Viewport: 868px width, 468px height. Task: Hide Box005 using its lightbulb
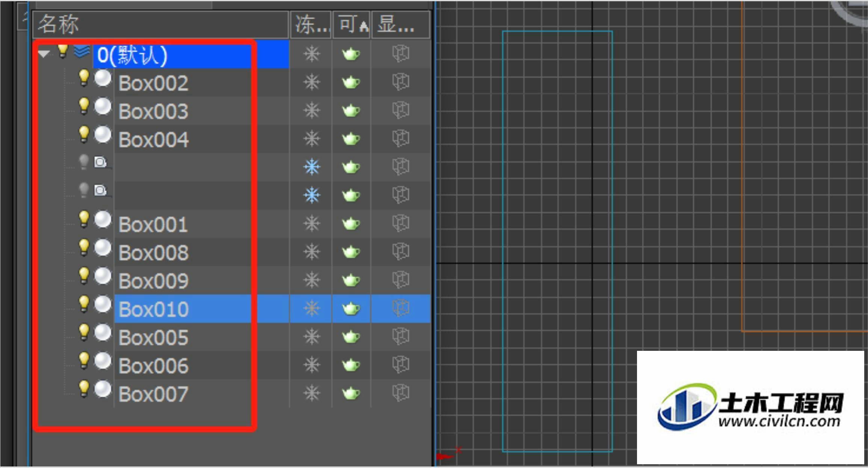pos(84,332)
